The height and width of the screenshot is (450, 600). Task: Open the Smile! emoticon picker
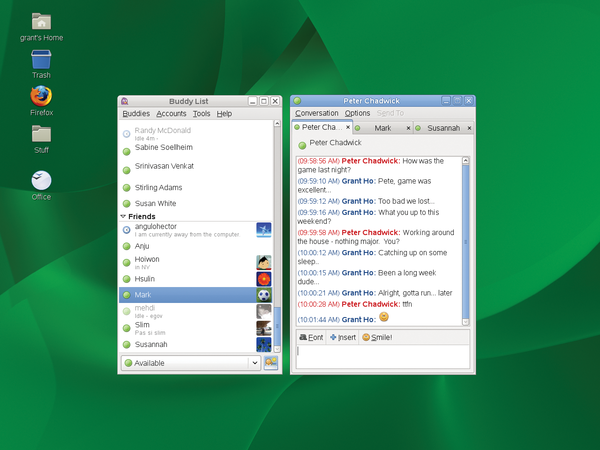coord(377,338)
